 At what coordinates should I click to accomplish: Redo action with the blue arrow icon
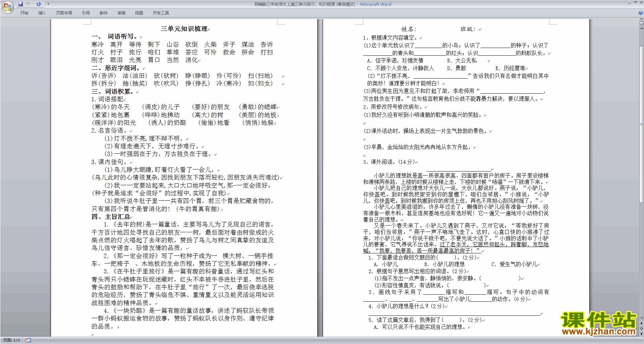39,4
